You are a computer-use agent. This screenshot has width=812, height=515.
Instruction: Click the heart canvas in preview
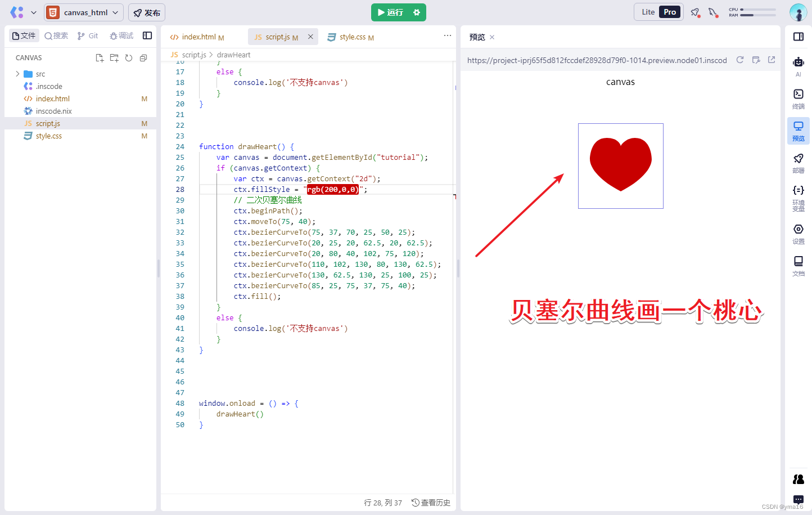point(621,166)
